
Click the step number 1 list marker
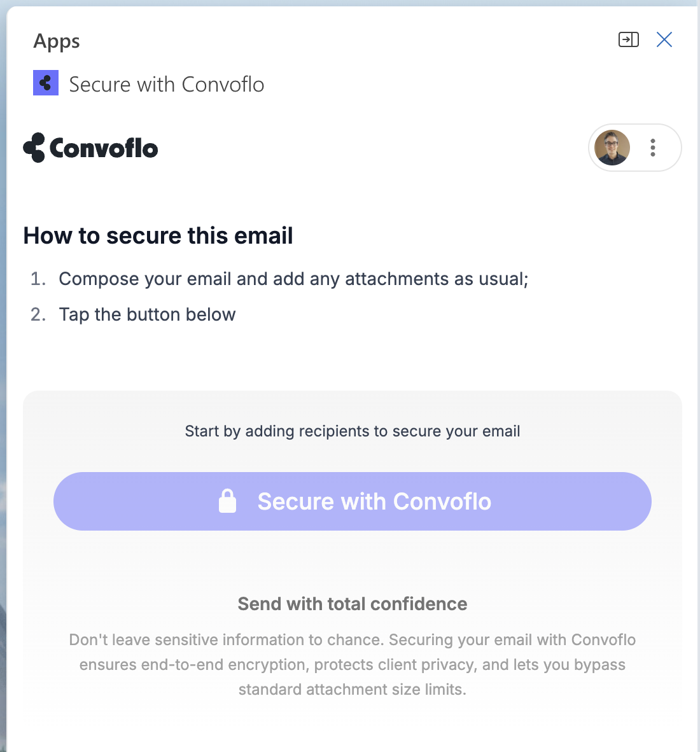point(38,279)
